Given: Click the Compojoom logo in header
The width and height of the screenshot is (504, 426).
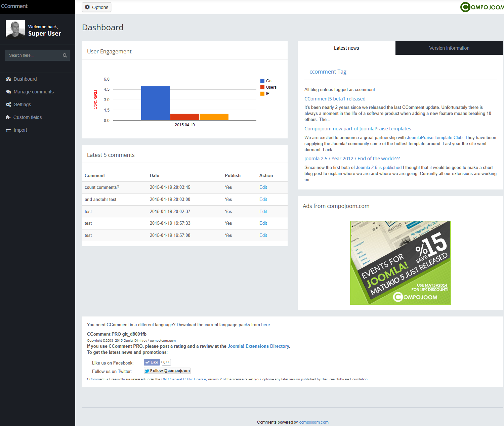Looking at the screenshot, I should (482, 7).
